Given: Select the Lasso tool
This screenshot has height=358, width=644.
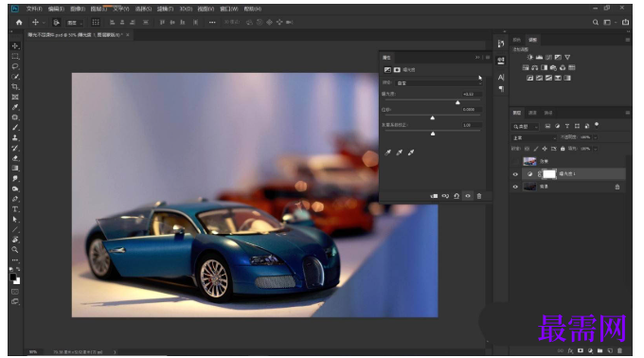Looking at the screenshot, I should click(15, 66).
